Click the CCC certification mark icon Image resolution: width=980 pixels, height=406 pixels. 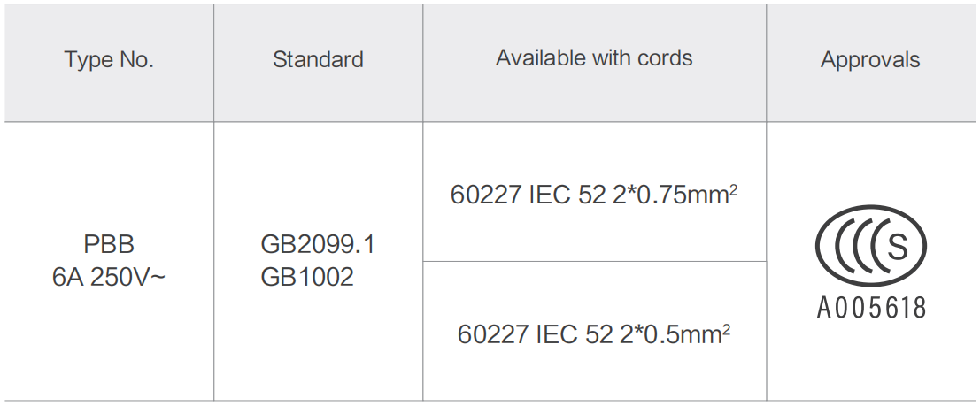tap(870, 246)
